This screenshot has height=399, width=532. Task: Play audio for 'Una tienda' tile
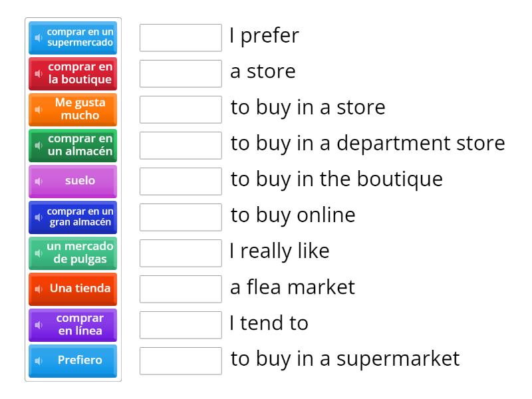(x=38, y=289)
